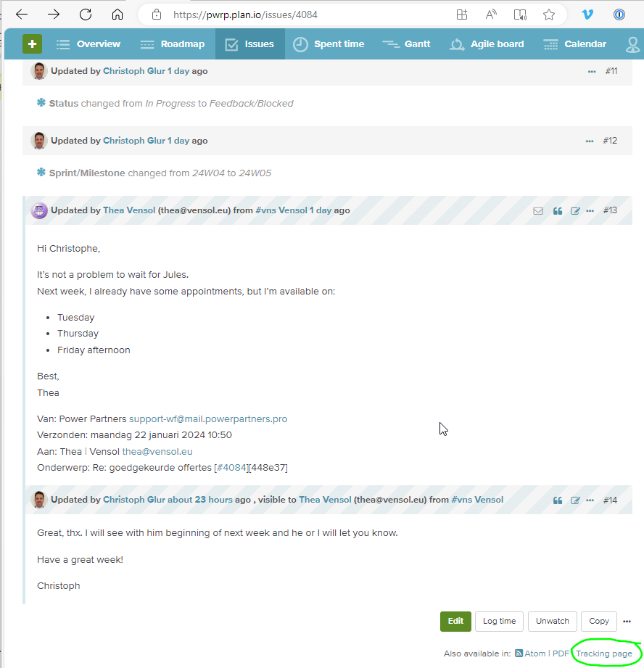Click the '1 day' timestamp on note #13
The height and width of the screenshot is (668, 644).
(x=321, y=210)
